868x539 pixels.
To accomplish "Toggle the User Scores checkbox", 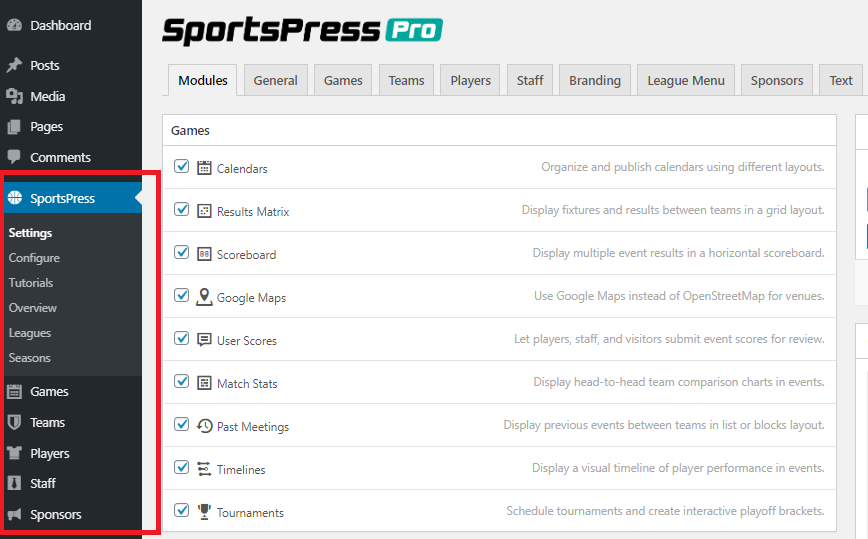I will pyautogui.click(x=182, y=338).
